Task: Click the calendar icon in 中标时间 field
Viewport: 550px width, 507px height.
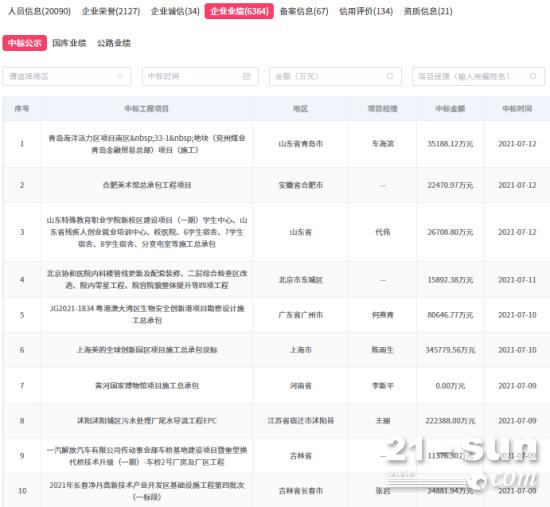Action: [247, 76]
